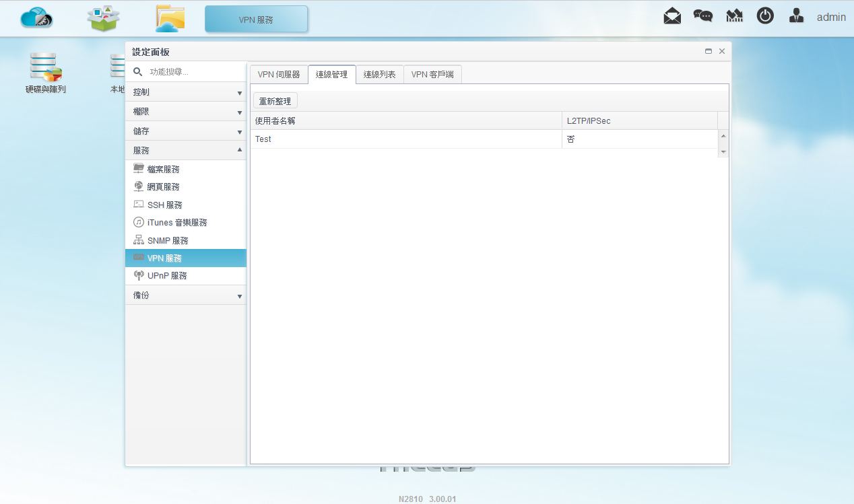854x504 pixels.
Task: Close the 設定面板 window
Action: point(722,51)
